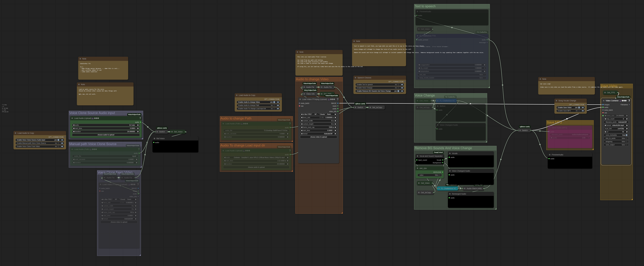
Task: Click arrow icon beside Enable Remove BG Sounds And Voice Change
Action: click(402, 91)
